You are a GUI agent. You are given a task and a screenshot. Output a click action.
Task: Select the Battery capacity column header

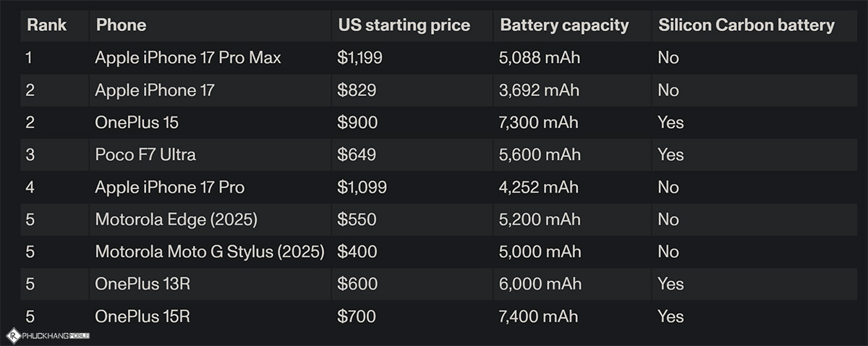[564, 25]
